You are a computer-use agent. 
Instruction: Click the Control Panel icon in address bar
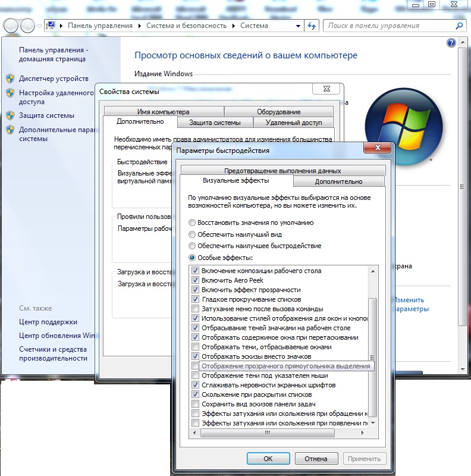(51, 26)
